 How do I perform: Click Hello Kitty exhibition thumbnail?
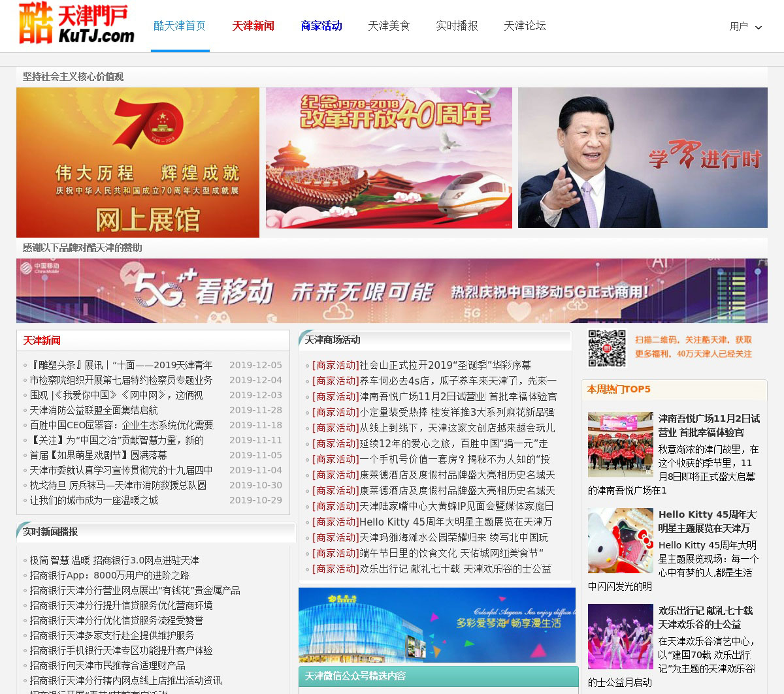click(x=620, y=541)
